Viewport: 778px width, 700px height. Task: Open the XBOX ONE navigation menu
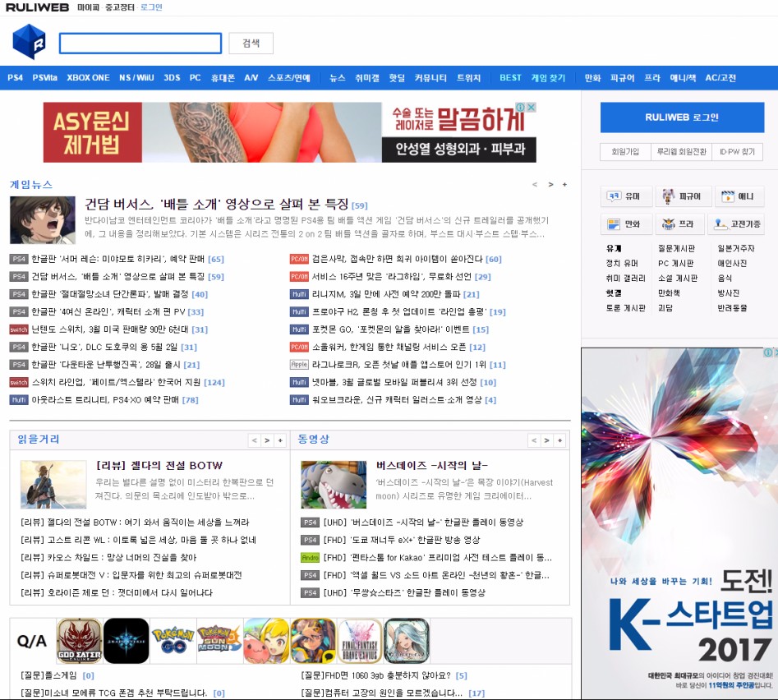point(89,78)
